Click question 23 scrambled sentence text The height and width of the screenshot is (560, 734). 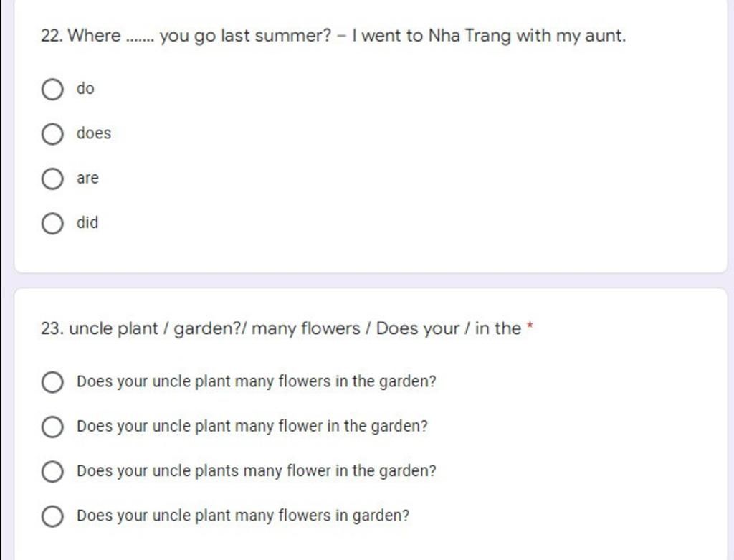281,328
